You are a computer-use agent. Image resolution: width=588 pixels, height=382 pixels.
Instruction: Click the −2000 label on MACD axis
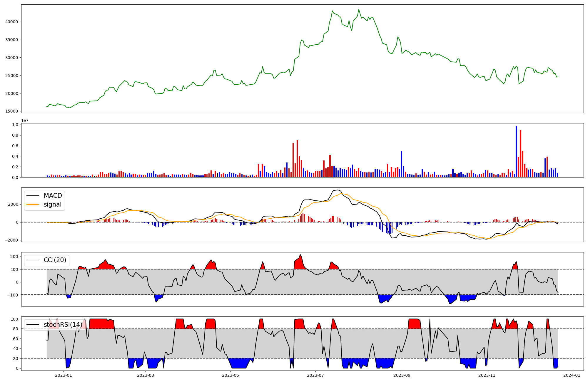[x=11, y=240]
